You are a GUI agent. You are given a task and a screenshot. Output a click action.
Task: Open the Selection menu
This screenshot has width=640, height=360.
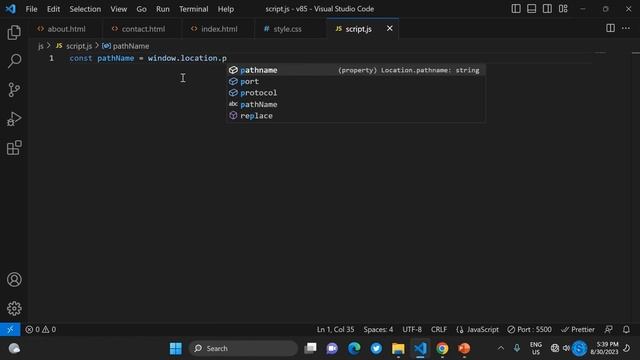point(85,9)
